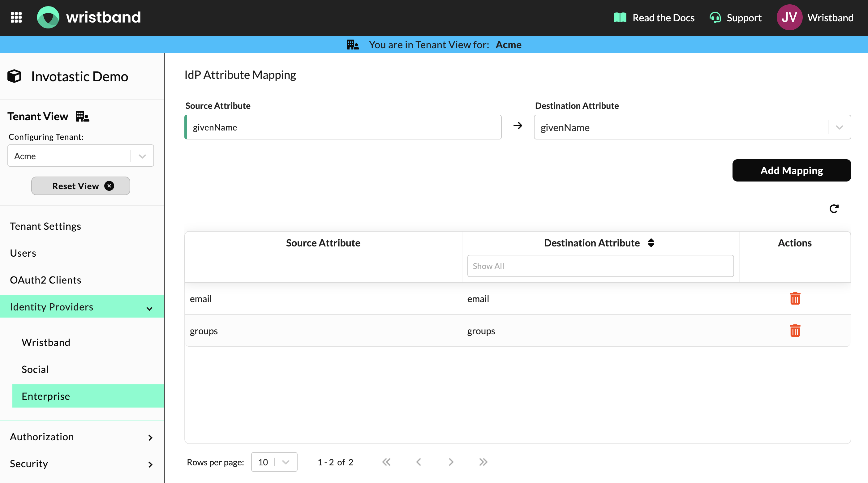Click the Invotastic Demo application title

pyautogui.click(x=79, y=76)
